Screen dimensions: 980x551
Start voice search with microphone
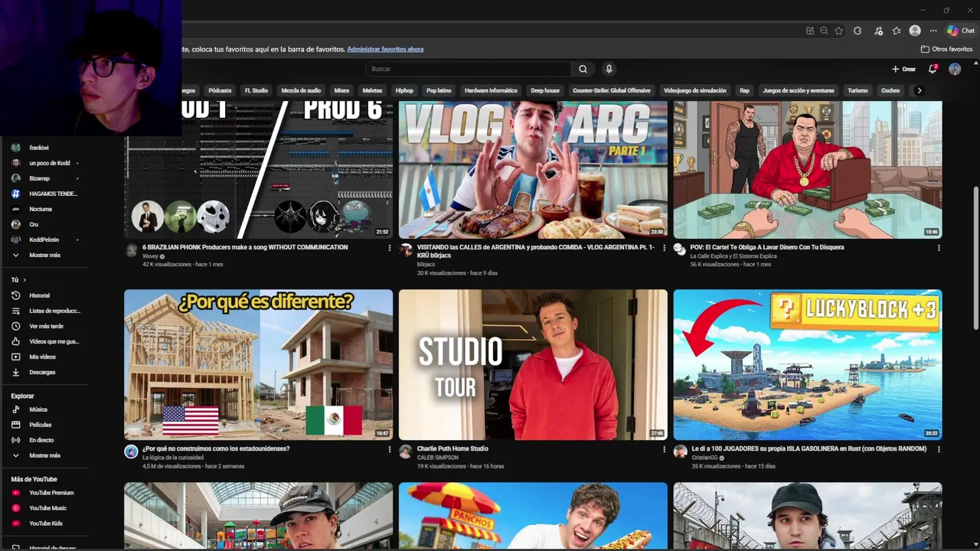[609, 69]
